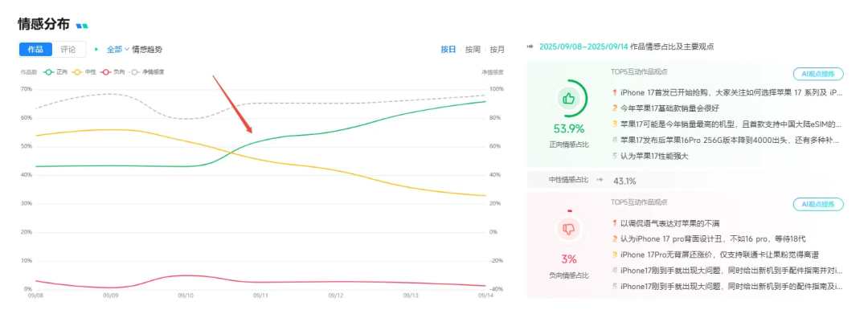Click AI观点提炼 in positive sentiment panel
Viewport: 868px width, 322px height.
click(818, 74)
